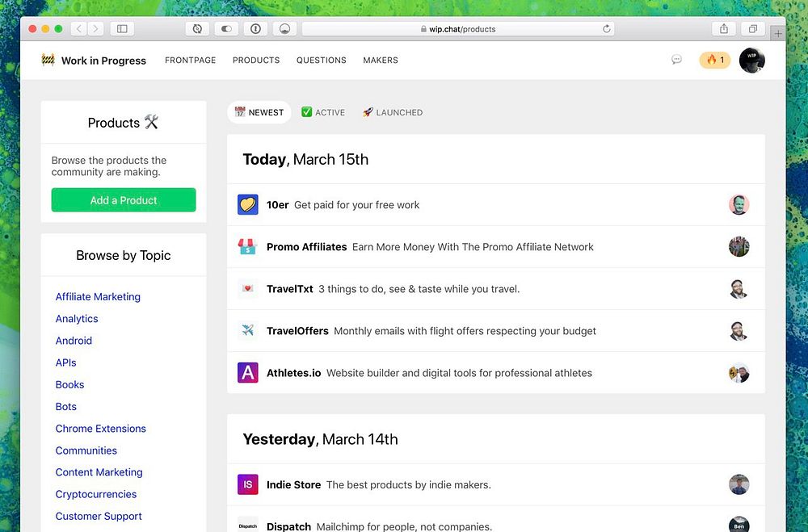Open a new tab with plus button

point(778,33)
